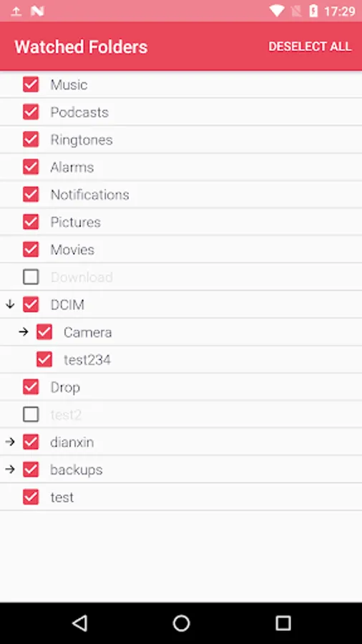This screenshot has width=362, height=644.
Task: Tap DESELECT ALL button
Action: 310,47
